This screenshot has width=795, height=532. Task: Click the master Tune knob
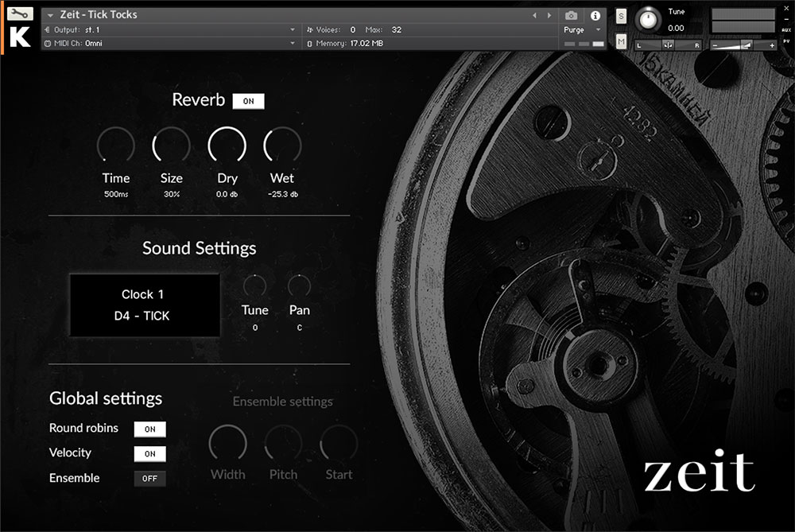(x=650, y=18)
